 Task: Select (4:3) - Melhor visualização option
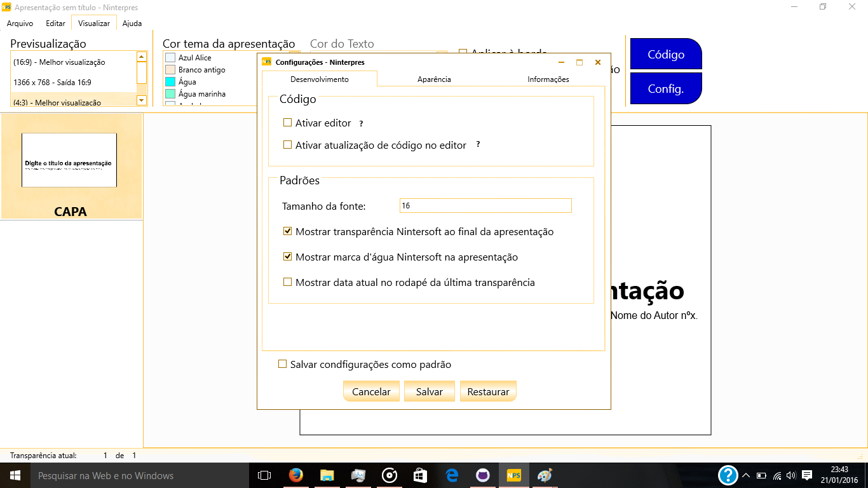[74, 100]
